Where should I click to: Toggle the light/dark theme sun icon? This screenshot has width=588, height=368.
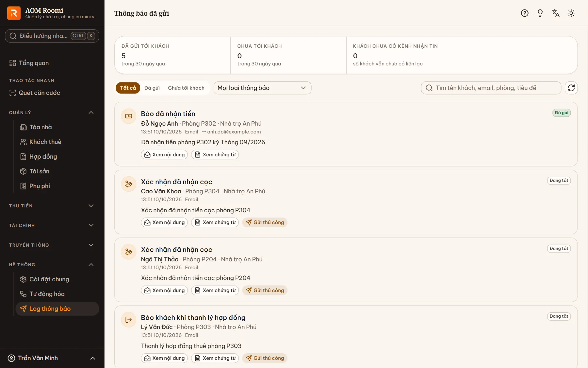(x=571, y=13)
